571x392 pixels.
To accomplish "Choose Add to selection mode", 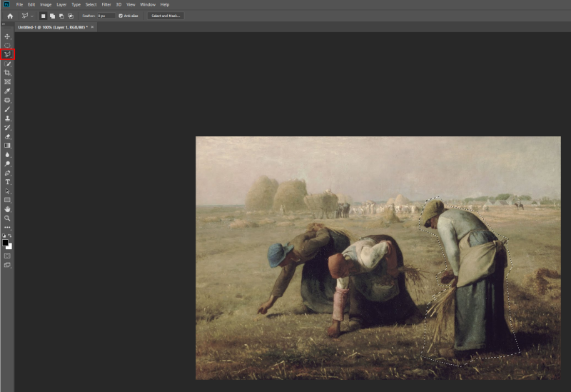I will [x=52, y=16].
